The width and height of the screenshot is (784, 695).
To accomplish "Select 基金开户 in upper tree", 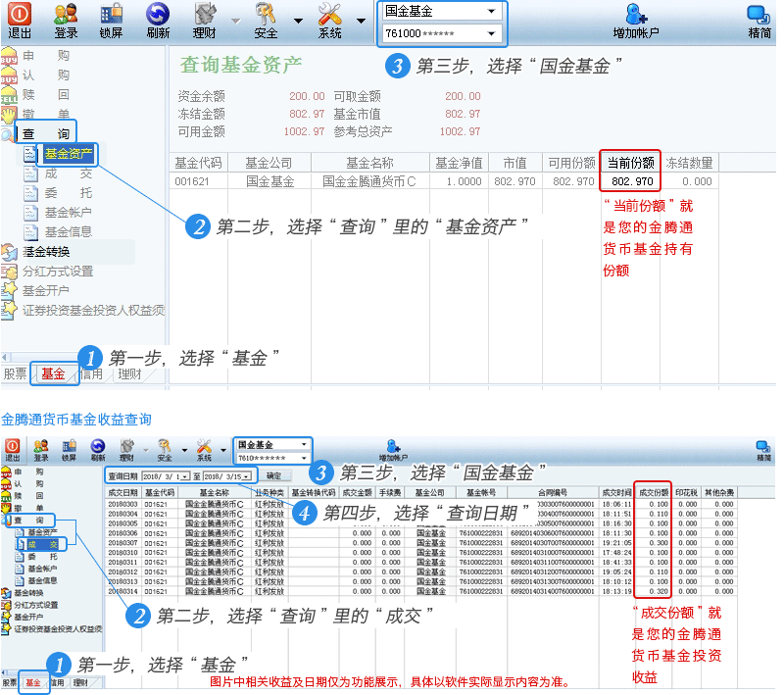I will (45, 291).
